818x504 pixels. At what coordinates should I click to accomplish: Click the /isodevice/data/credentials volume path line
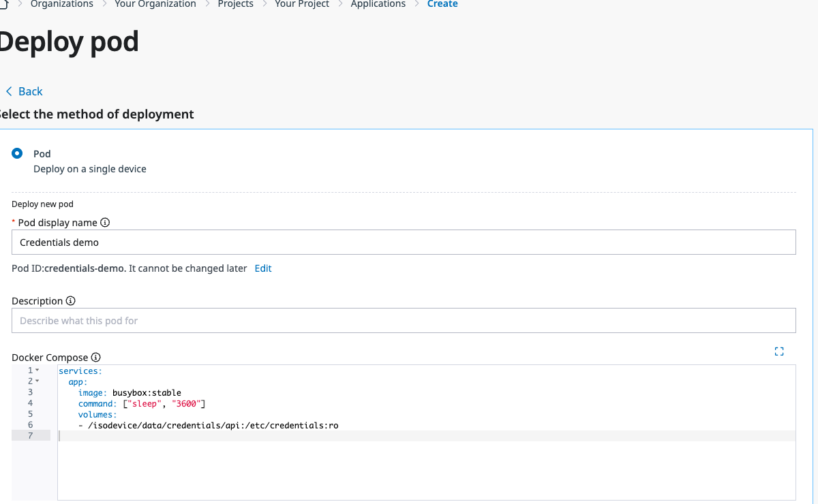(x=209, y=425)
